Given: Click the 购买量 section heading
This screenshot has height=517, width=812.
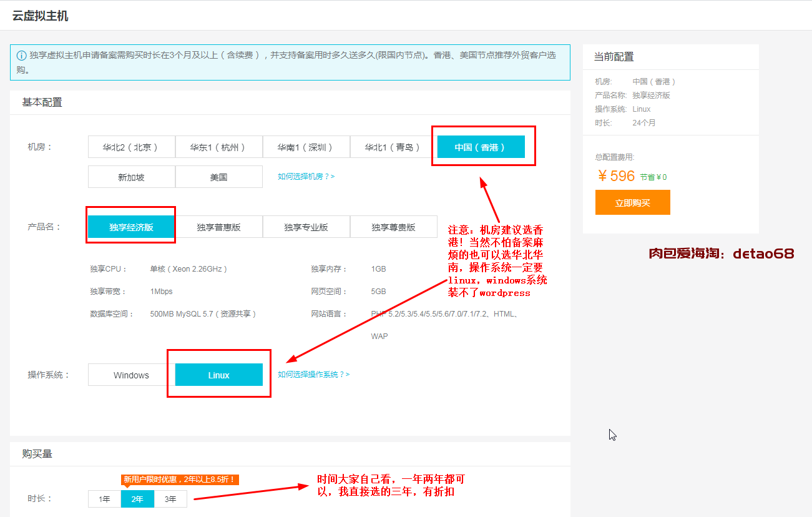Looking at the screenshot, I should point(37,454).
